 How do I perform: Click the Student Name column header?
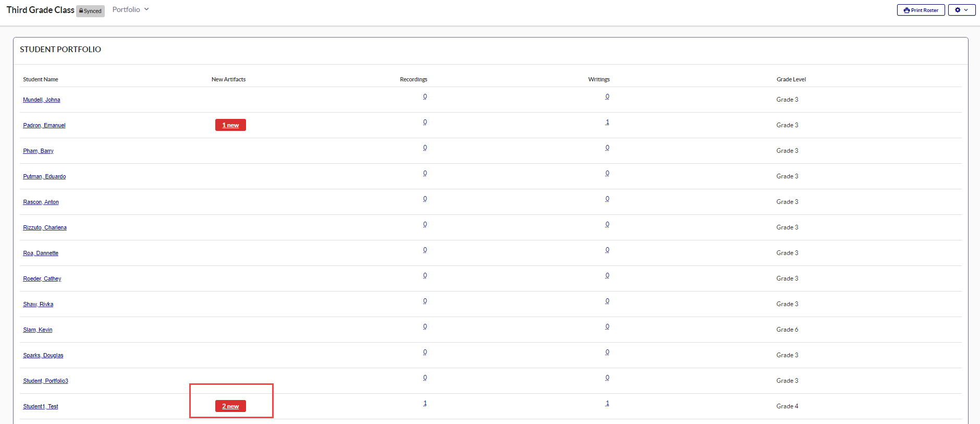pyautogui.click(x=41, y=79)
